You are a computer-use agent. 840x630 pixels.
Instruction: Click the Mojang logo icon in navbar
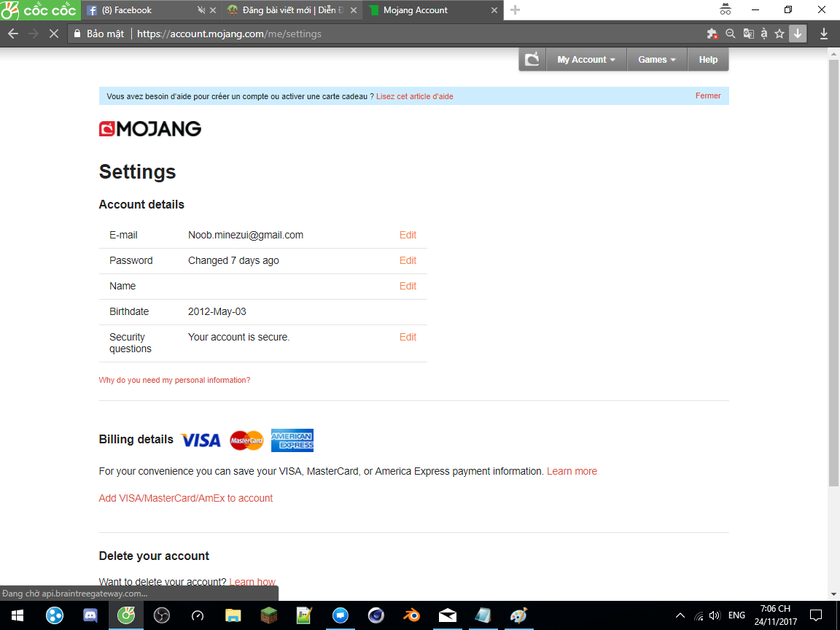(532, 60)
